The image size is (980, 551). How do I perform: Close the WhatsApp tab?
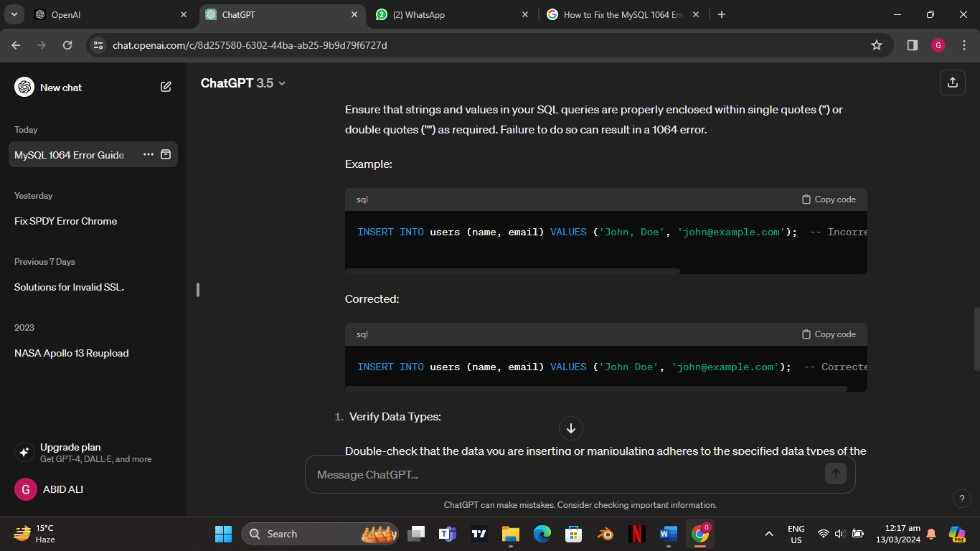pos(525,14)
